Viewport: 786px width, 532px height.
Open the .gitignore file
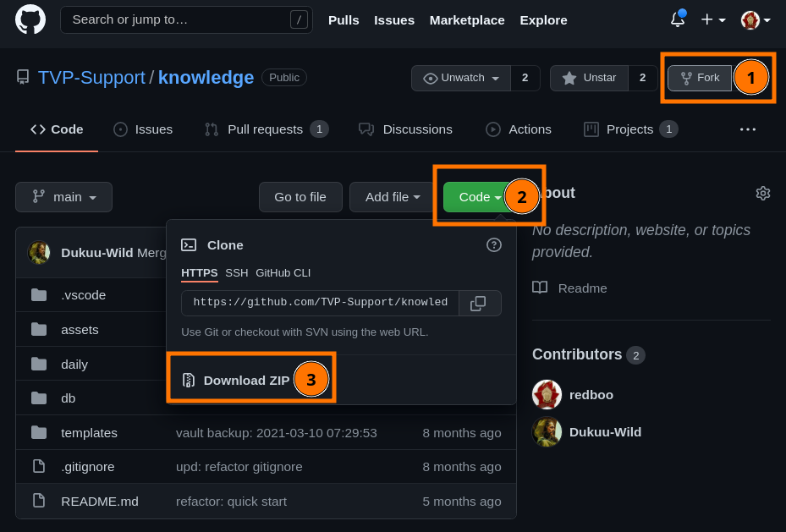pyautogui.click(x=88, y=467)
